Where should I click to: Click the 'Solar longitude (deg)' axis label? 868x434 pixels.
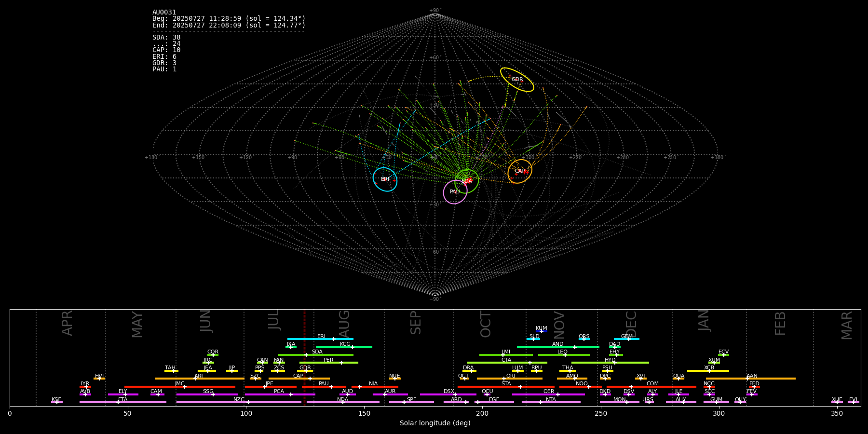(435, 423)
